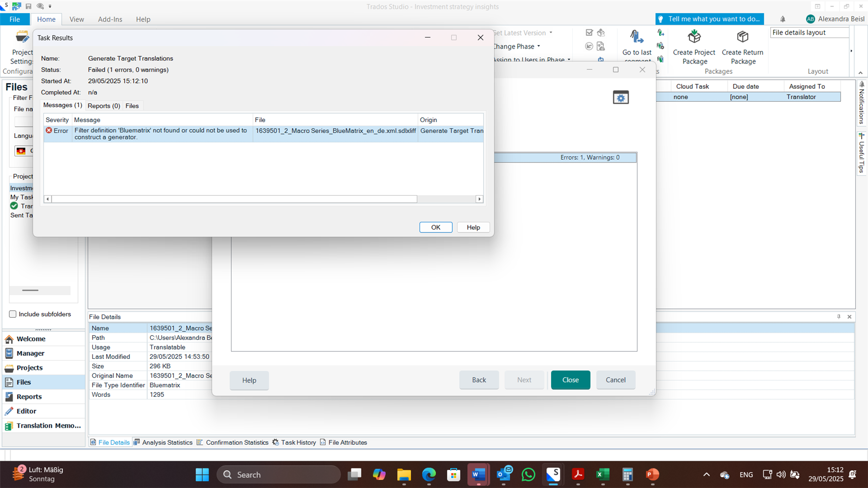Open the Reports view in navigation pane
This screenshot has height=488, width=868.
click(x=43, y=397)
